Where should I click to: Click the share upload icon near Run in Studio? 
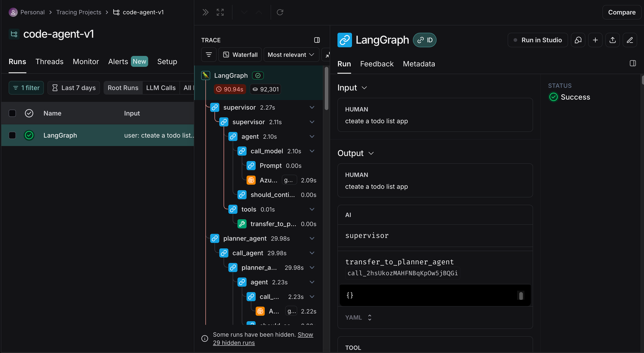tap(613, 40)
